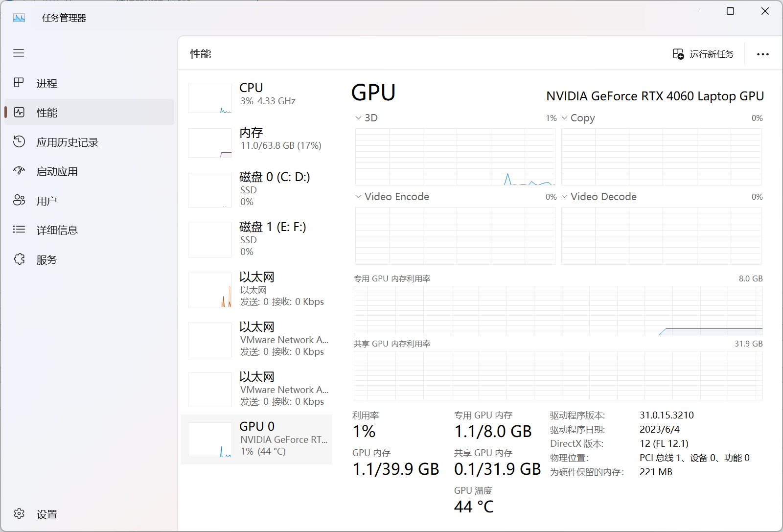
Task: Click the 221 MB reserved memory value
Action: (656, 472)
